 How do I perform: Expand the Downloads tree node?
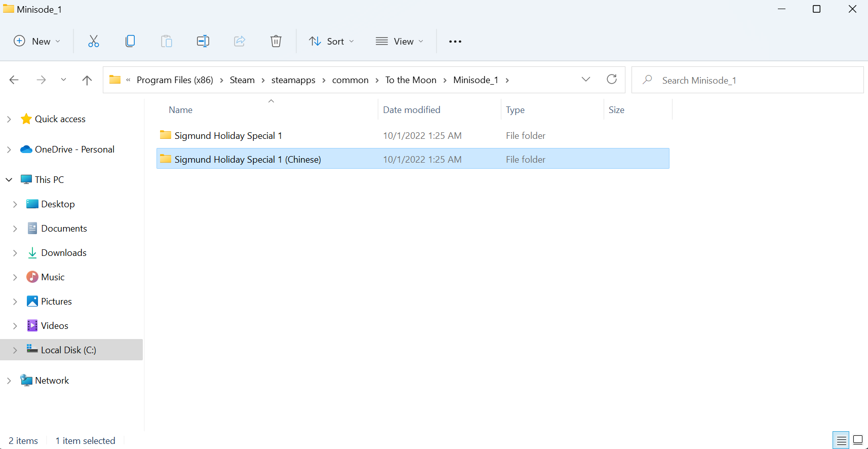[15, 253]
